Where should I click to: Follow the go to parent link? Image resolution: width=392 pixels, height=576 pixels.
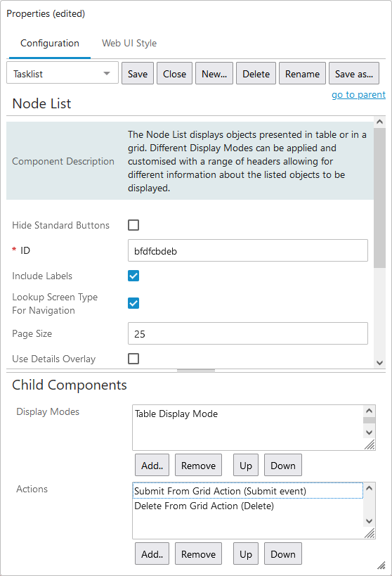[x=358, y=95]
